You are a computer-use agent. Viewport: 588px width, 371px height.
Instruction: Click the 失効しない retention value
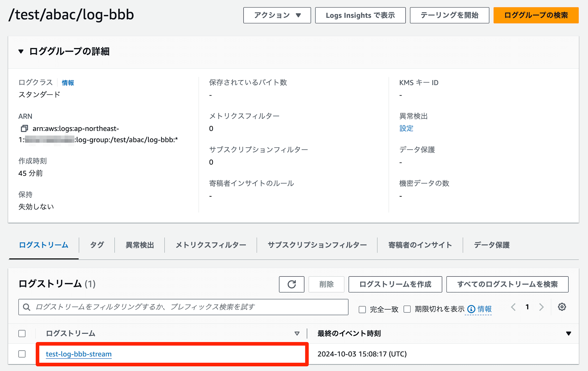click(36, 207)
